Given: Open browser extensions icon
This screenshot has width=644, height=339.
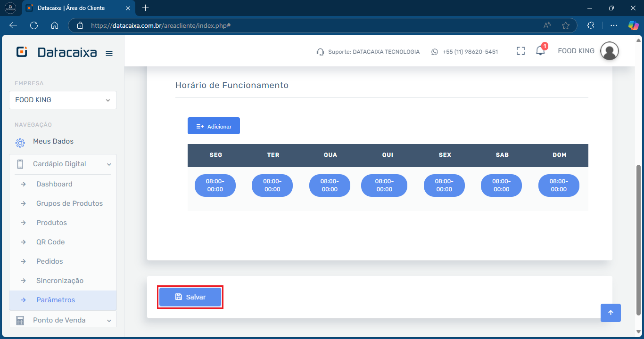Looking at the screenshot, I should coord(591,25).
